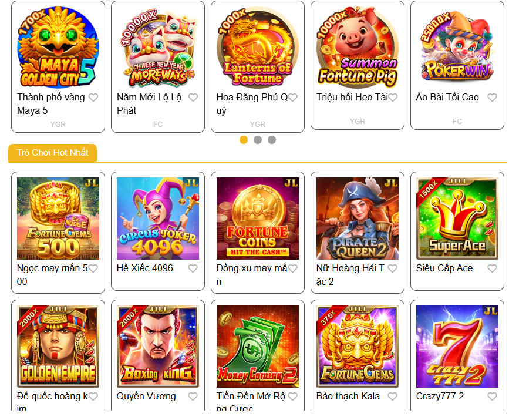This screenshot has height=420, width=509.
Task: Launch the Chinese New Year Moreways game icon
Action: (158, 47)
